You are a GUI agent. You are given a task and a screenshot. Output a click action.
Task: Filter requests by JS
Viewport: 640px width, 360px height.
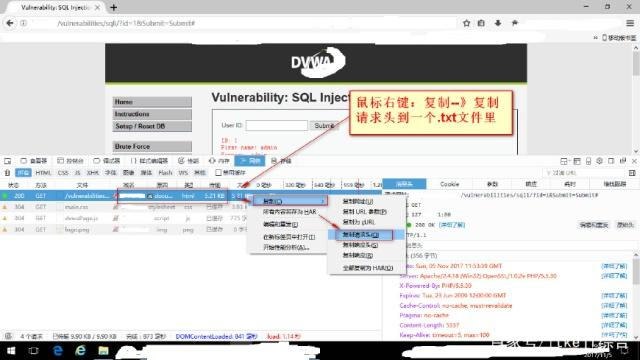[x=78, y=173]
